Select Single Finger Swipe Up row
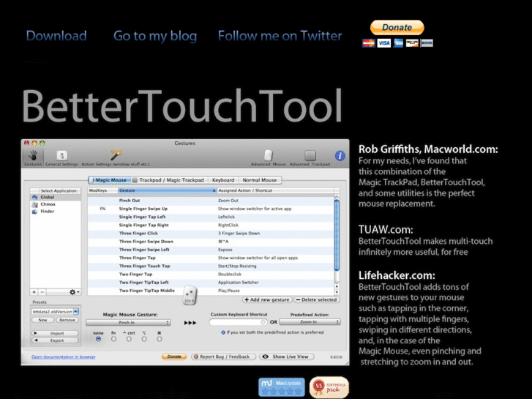Image resolution: width=532 pixels, height=399 pixels. coord(211,209)
